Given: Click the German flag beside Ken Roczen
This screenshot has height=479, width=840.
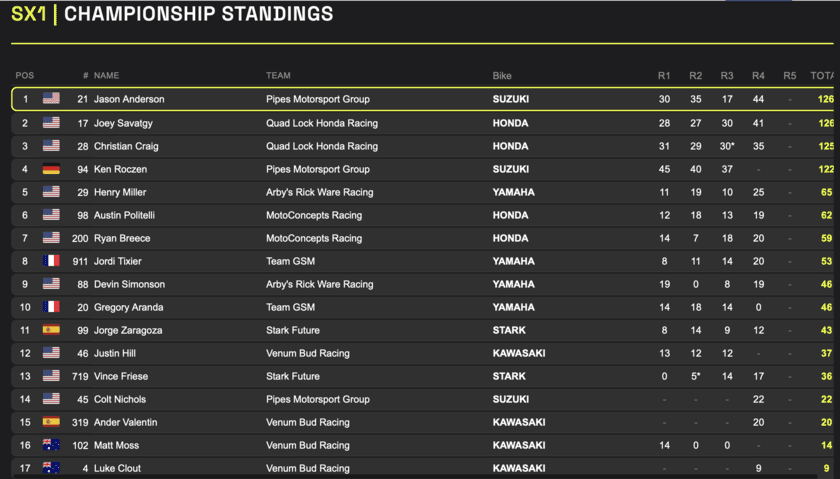Looking at the screenshot, I should pyautogui.click(x=51, y=169).
